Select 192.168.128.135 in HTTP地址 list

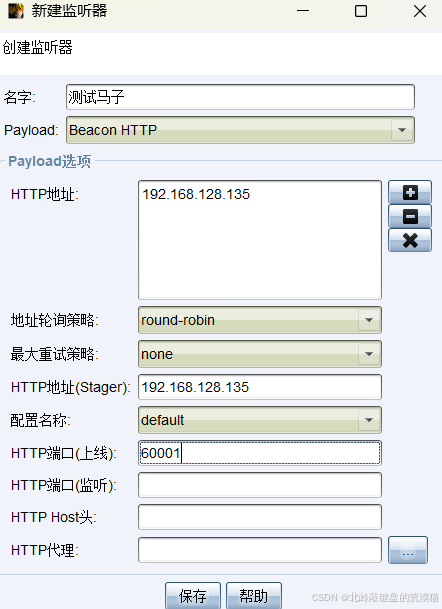[196, 194]
